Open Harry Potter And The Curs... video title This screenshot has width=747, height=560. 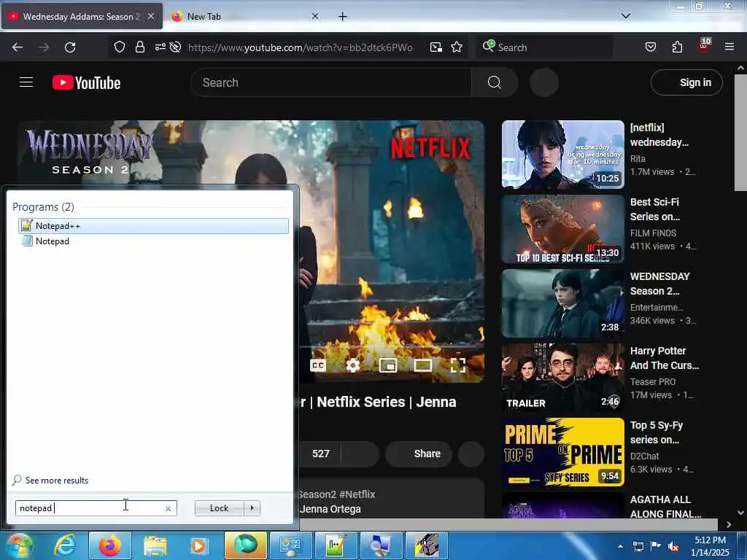tap(664, 358)
